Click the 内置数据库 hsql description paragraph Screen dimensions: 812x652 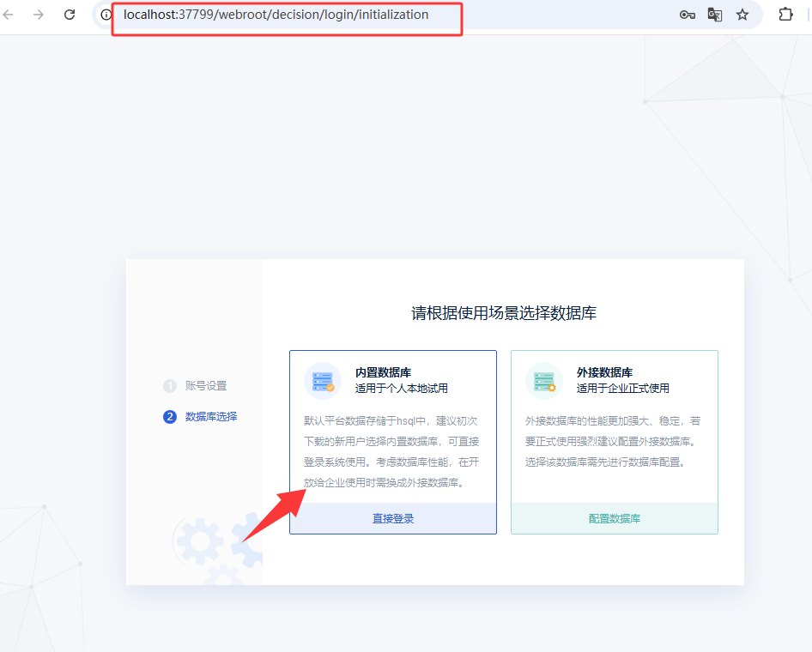pyautogui.click(x=391, y=452)
